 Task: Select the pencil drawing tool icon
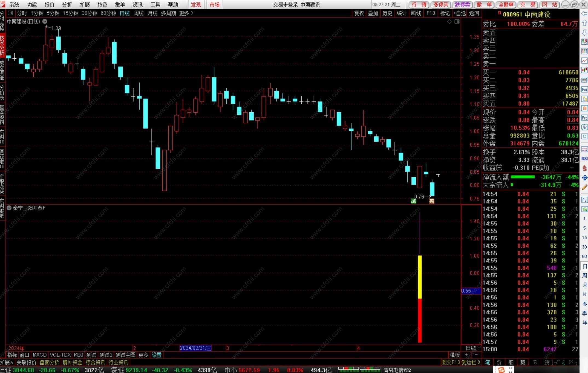[x=584, y=187]
